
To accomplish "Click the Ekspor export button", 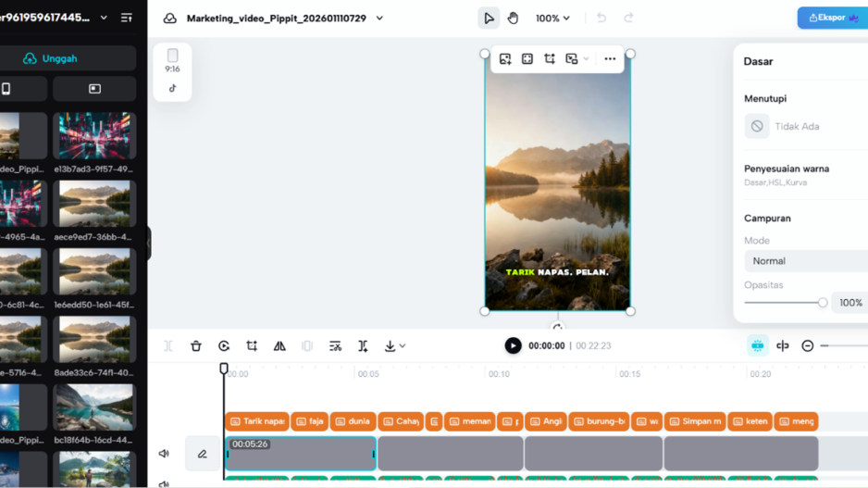I will pos(833,18).
